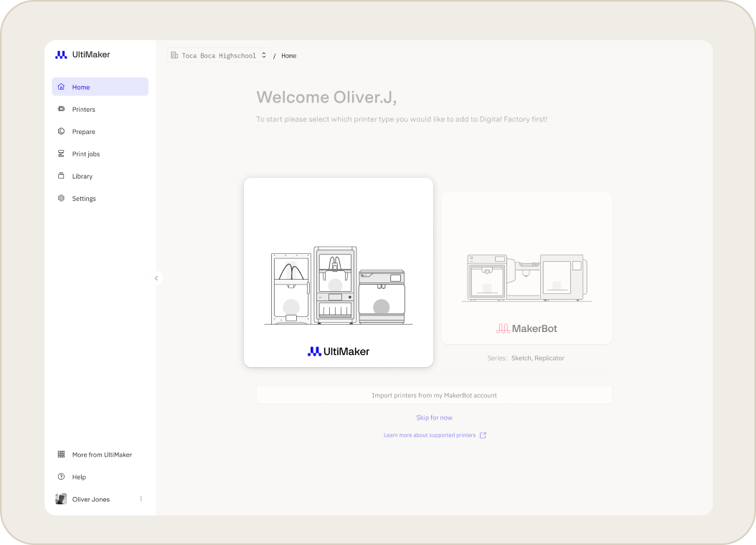Click the Home breadcrumb text

(289, 56)
